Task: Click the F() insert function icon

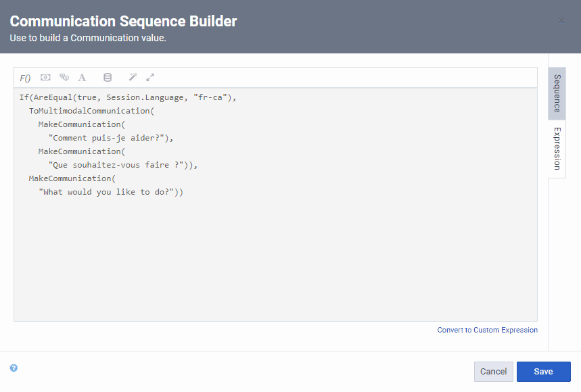Action: click(x=25, y=77)
